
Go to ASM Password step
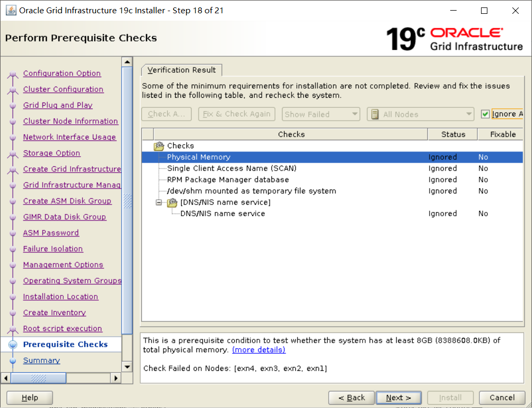tap(51, 233)
